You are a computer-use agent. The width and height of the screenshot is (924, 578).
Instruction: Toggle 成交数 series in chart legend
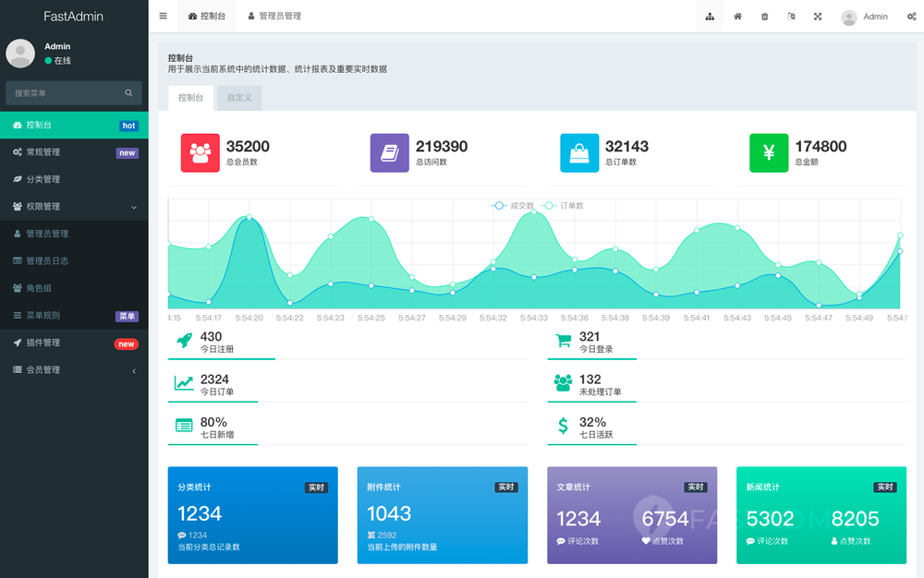coord(514,206)
